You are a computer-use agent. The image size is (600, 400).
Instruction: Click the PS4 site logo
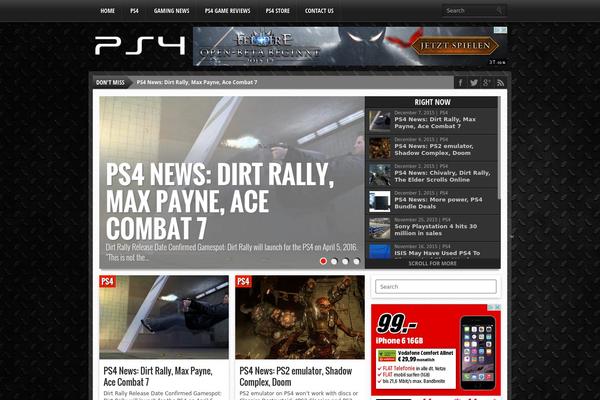click(140, 46)
